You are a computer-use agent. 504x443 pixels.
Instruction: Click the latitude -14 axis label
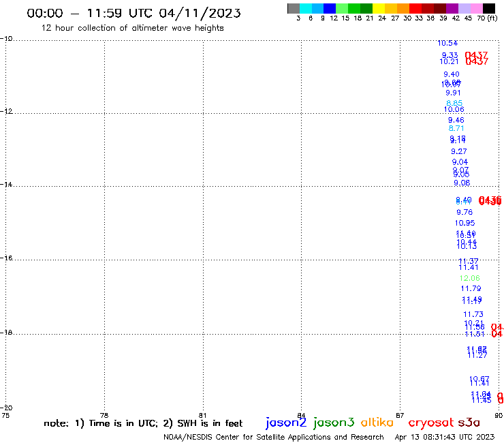click(x=6, y=184)
